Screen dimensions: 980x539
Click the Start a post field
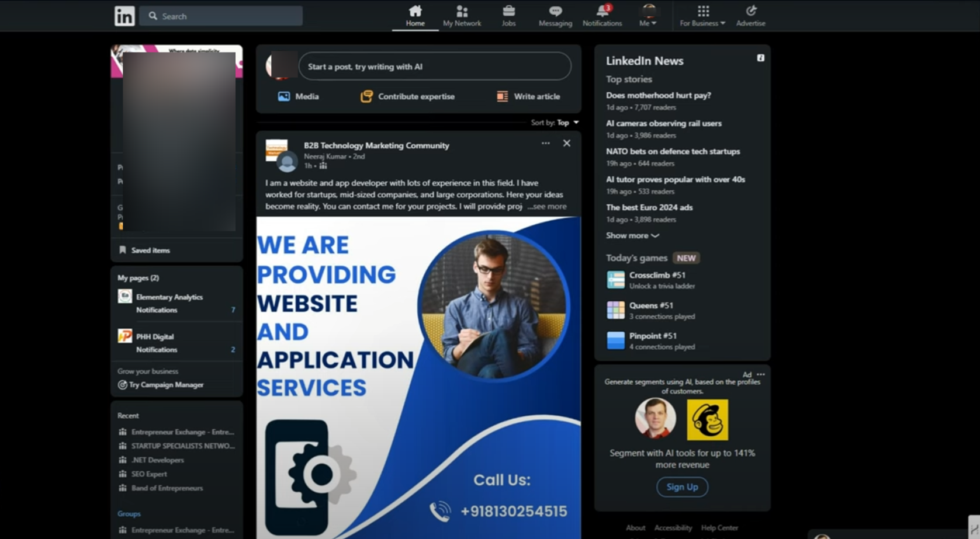click(x=434, y=67)
